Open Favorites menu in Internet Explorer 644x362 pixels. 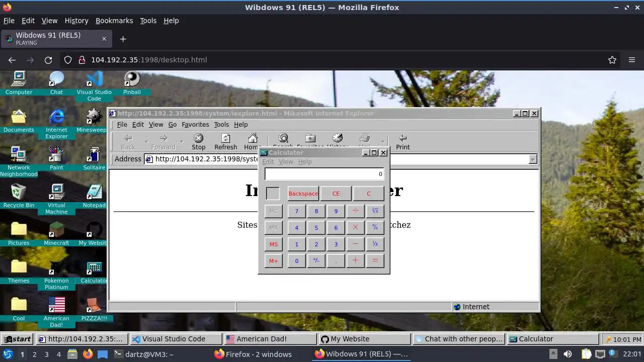tap(195, 125)
